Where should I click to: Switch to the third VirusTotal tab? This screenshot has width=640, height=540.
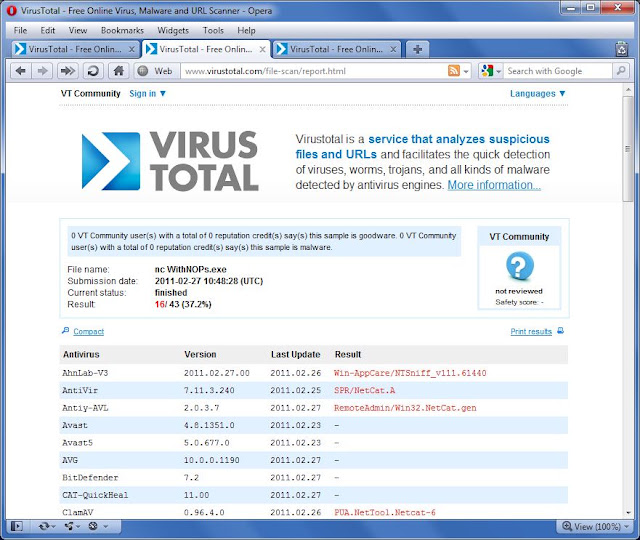(336, 49)
